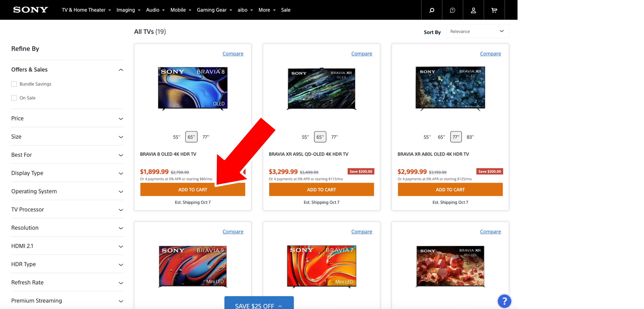Open BRAVIA 8 OLED 4K HDR TV title
Viewport: 644px width, 309px height.
click(x=168, y=154)
